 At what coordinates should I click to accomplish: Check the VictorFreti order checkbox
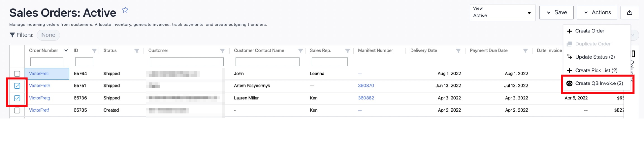17,74
